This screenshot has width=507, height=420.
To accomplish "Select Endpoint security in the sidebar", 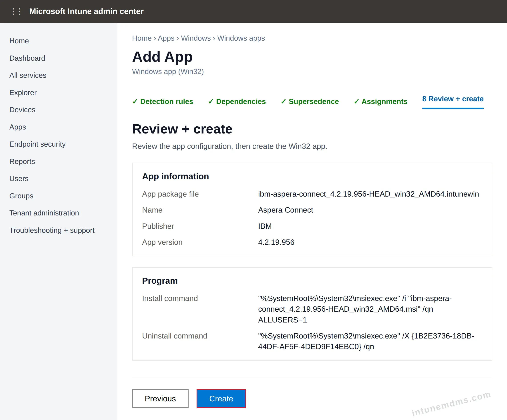I will click(x=37, y=144).
